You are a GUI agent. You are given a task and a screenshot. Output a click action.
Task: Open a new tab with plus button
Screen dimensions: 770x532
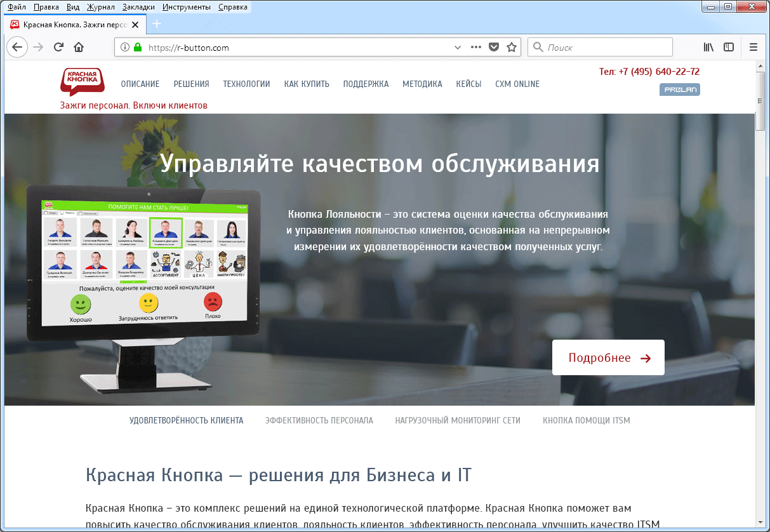157,24
